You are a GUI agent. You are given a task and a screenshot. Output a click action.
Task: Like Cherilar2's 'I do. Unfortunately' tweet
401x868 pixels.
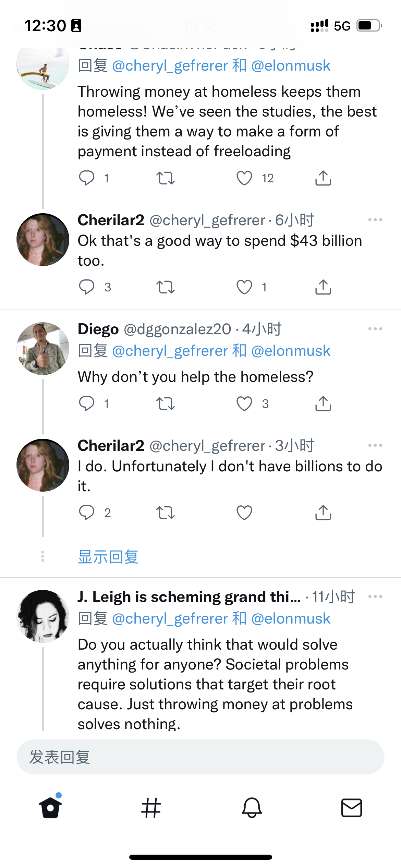coord(244,513)
